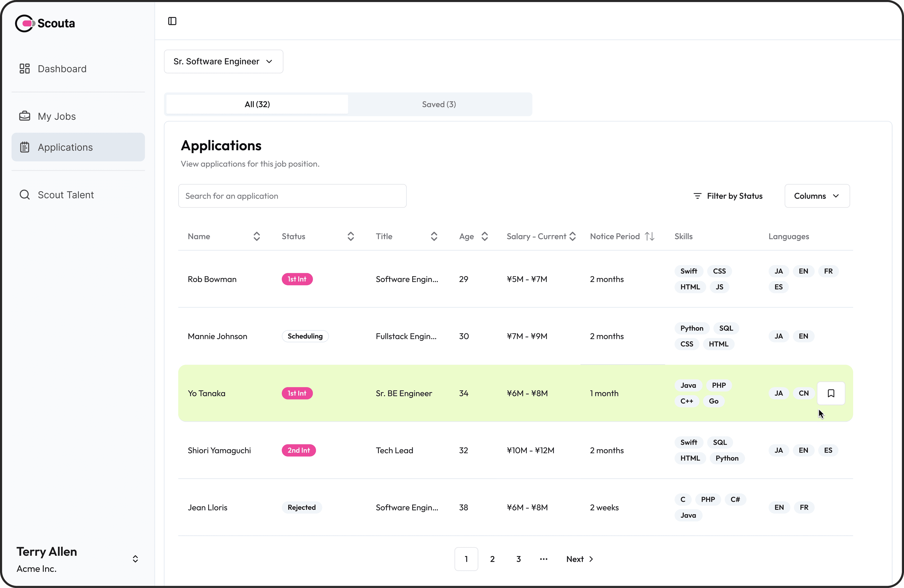
Task: Click Rob Bowman's 1st Int status badge
Action: click(x=297, y=279)
